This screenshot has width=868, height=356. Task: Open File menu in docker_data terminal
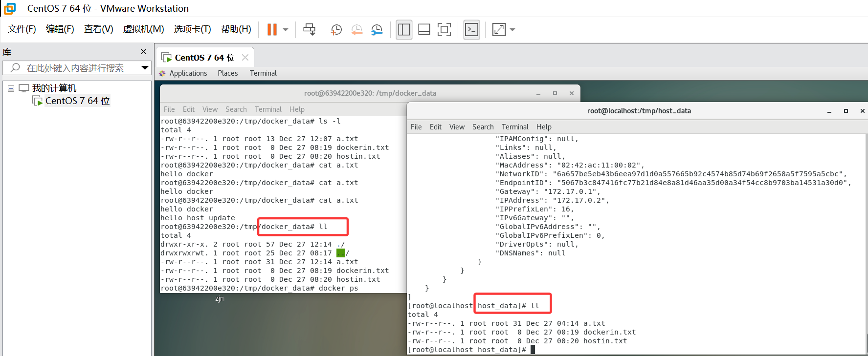pyautogui.click(x=169, y=109)
